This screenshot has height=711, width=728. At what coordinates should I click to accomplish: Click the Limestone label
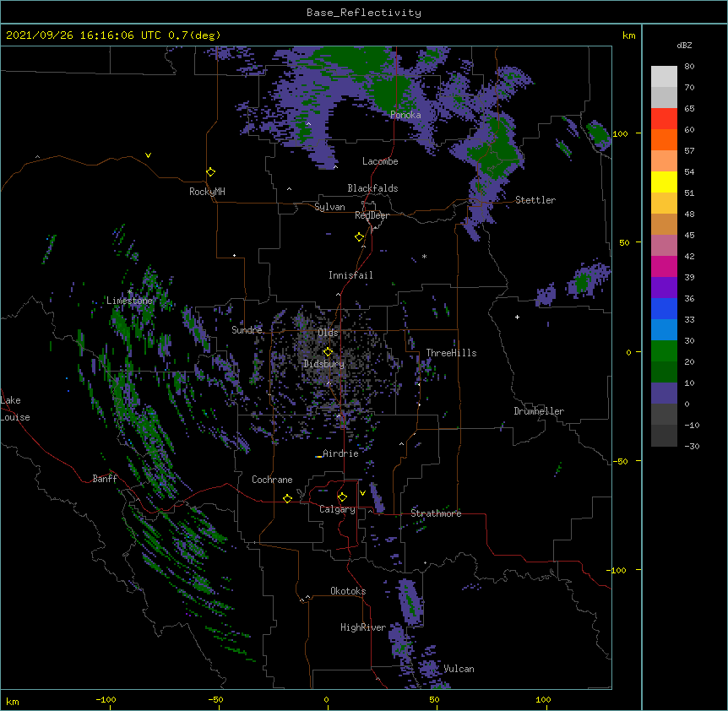coord(129,301)
